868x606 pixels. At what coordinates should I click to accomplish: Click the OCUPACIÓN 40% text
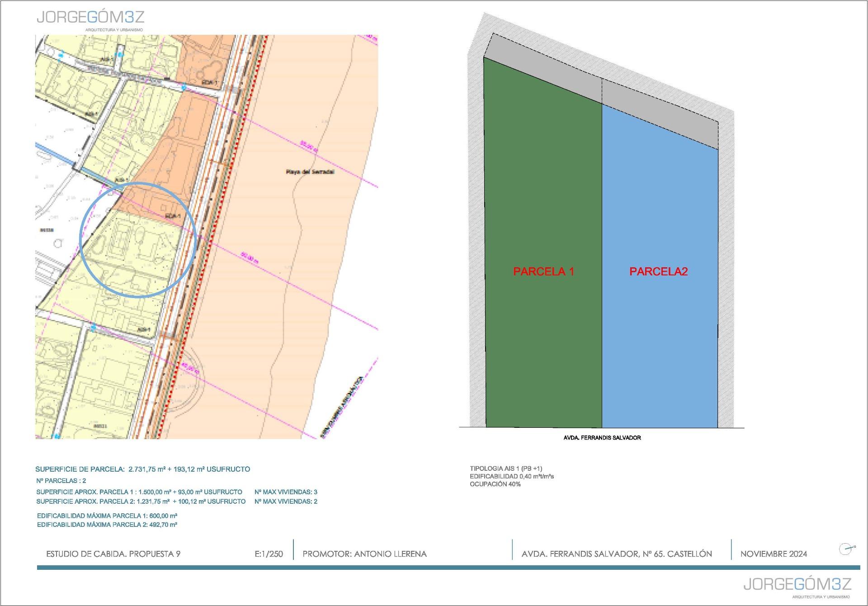point(495,484)
